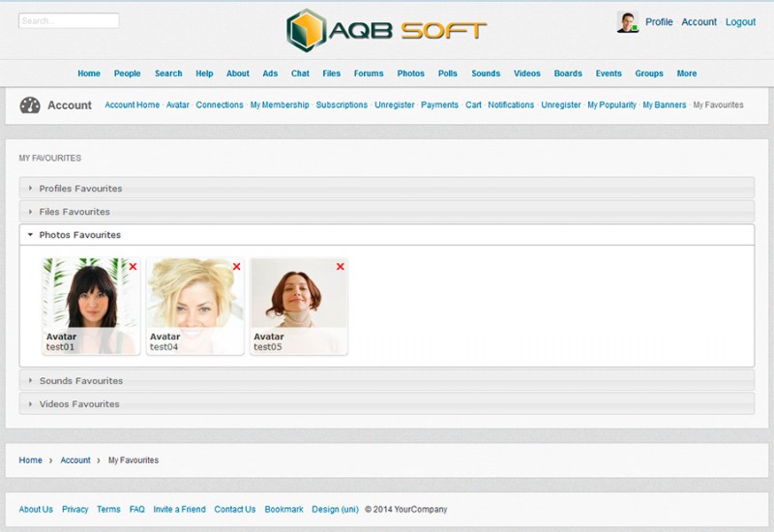
Task: Remove test04 photo from favourites
Action: (x=236, y=267)
